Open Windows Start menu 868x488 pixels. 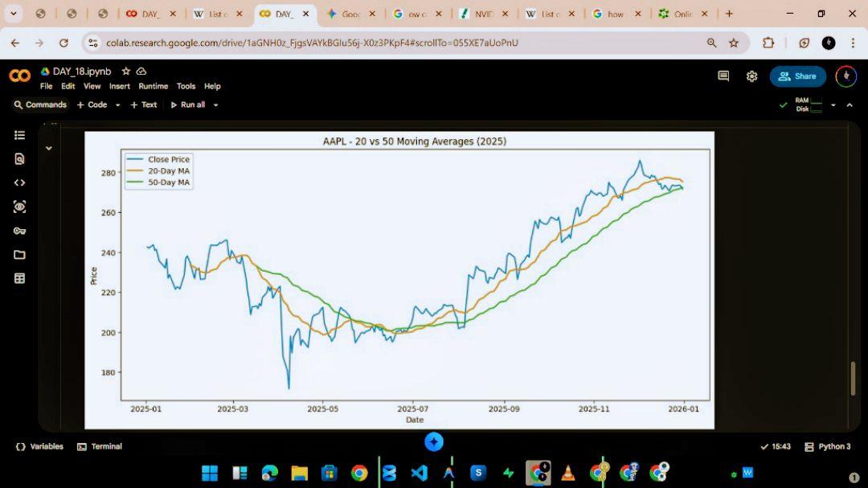(210, 473)
